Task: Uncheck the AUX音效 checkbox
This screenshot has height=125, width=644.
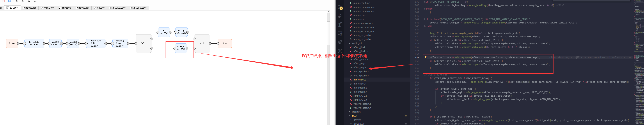Action: coord(95,8)
